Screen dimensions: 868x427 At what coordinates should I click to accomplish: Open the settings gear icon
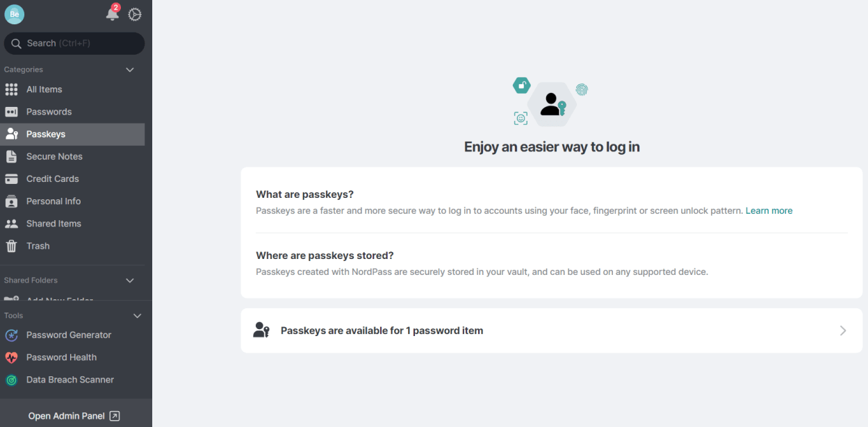135,15
